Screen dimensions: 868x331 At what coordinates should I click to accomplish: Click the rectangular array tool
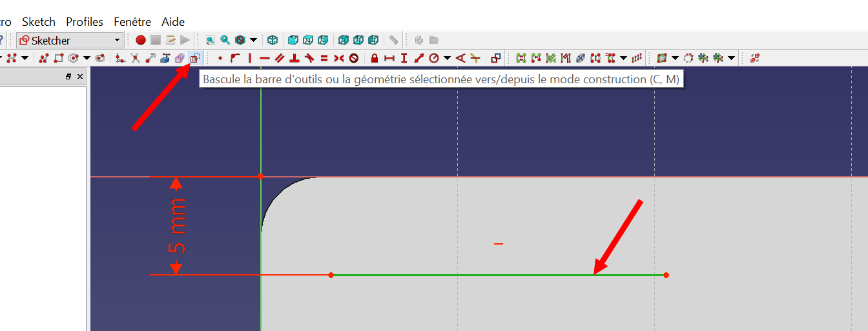pos(637,58)
